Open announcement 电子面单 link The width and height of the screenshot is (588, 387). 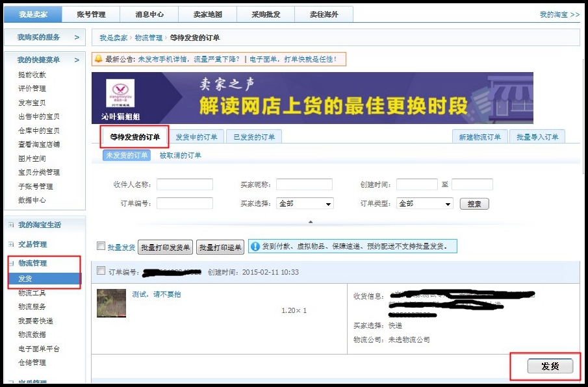click(293, 59)
